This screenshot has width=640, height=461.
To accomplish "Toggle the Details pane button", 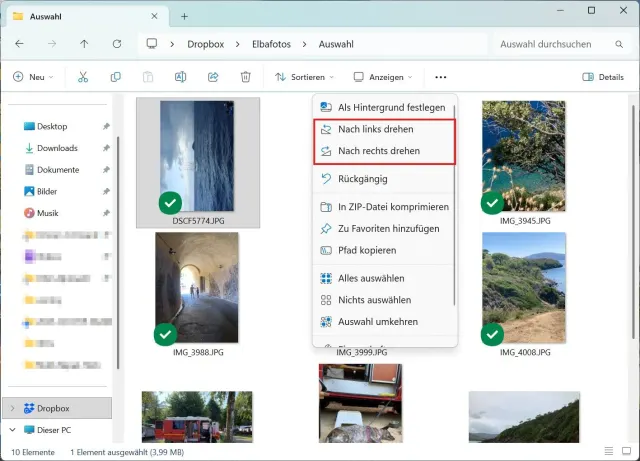I will pos(602,77).
